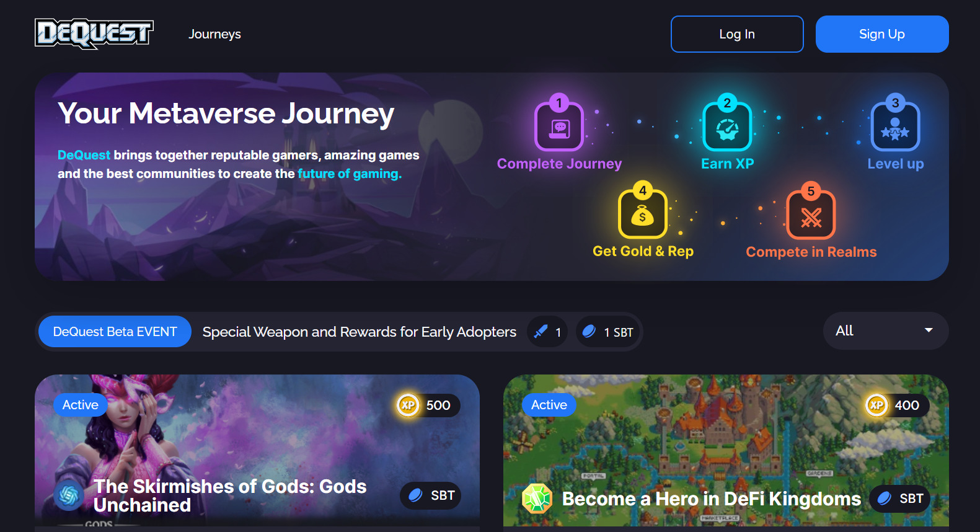Click the sword reward badge showing 1

pos(547,332)
